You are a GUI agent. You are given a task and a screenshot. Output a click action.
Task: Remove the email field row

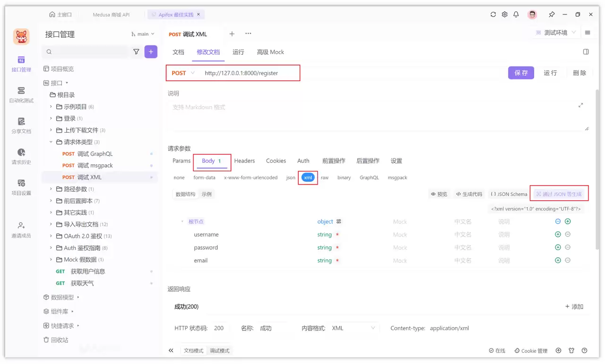[568, 260]
